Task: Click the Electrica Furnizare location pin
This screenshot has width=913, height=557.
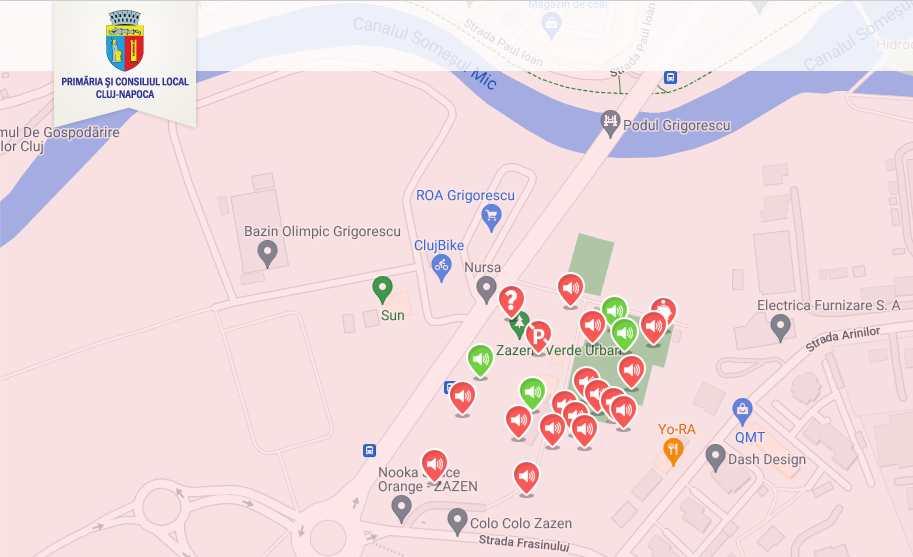Action: click(780, 328)
